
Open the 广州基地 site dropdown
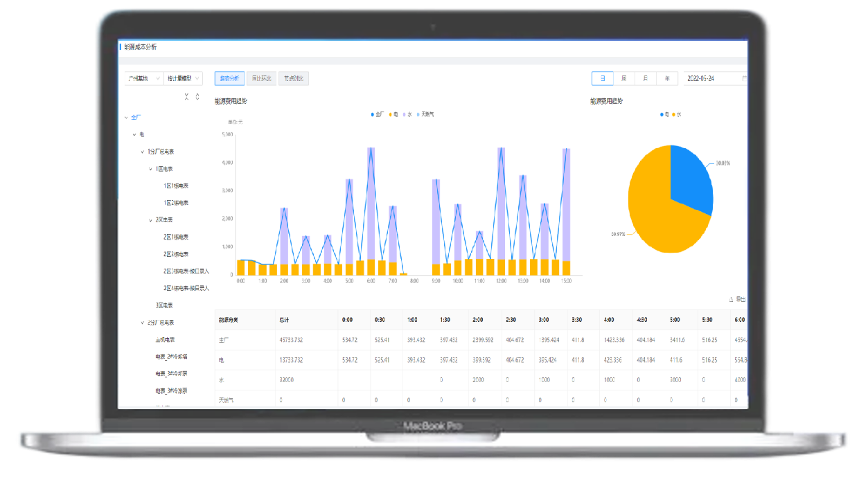click(x=143, y=79)
